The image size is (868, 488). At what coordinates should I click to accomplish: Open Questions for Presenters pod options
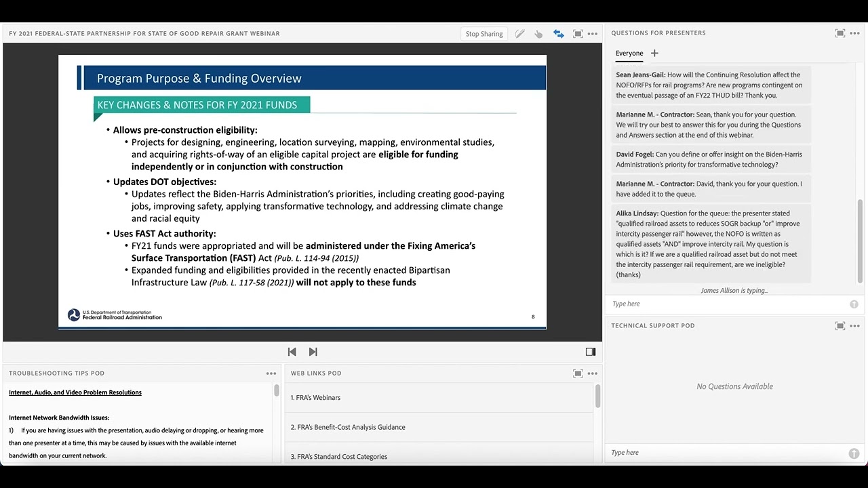point(855,33)
